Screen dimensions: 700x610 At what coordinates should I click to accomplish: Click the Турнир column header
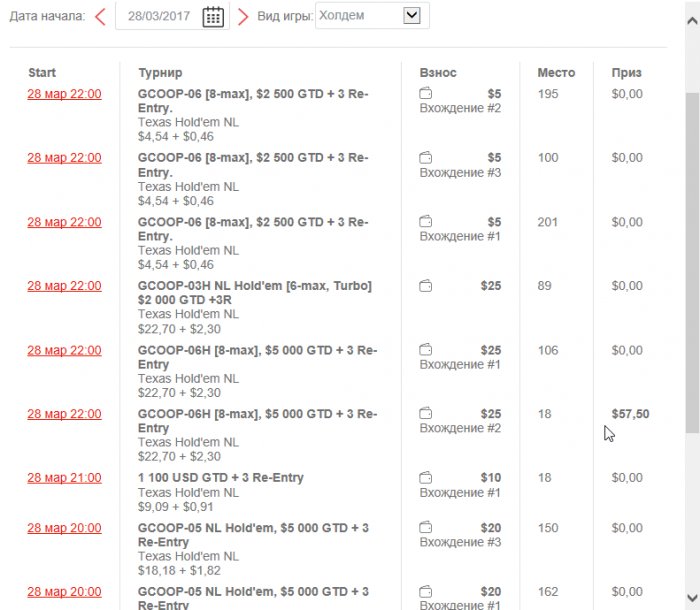(x=160, y=73)
